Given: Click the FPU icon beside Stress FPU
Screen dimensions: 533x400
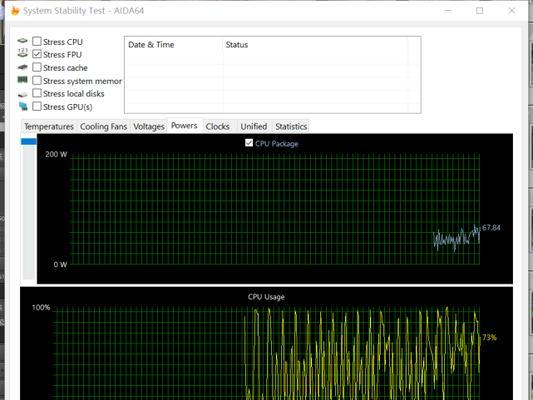Looking at the screenshot, I should coord(22,53).
